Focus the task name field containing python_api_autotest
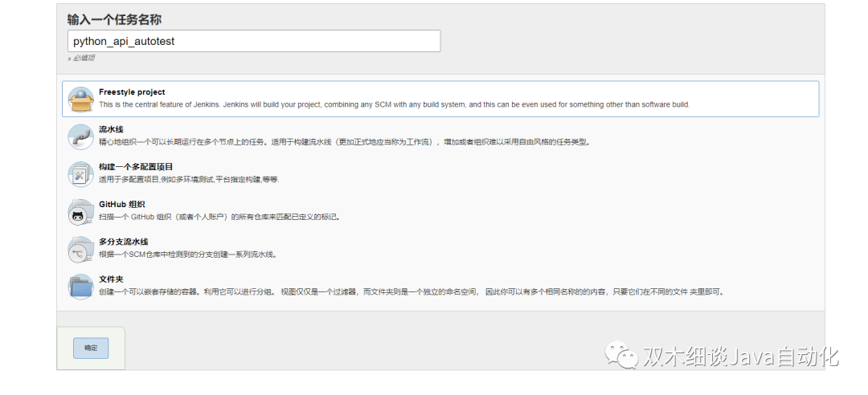The width and height of the screenshot is (868, 395). [x=254, y=41]
